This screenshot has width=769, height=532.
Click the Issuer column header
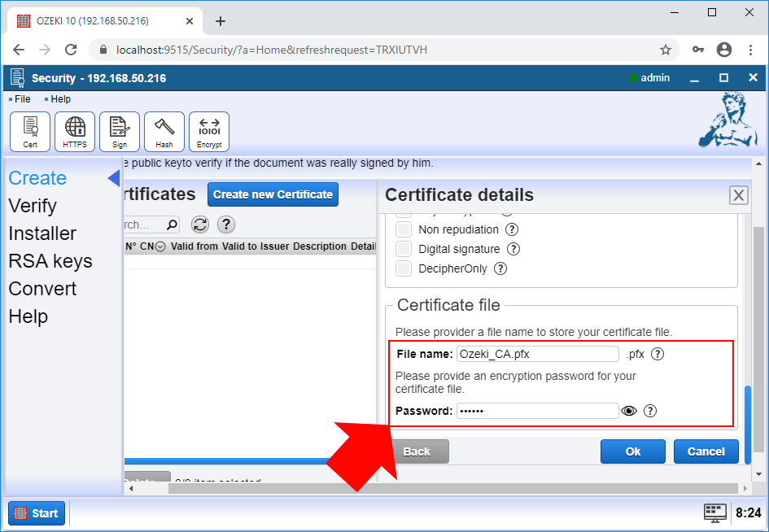pos(274,246)
